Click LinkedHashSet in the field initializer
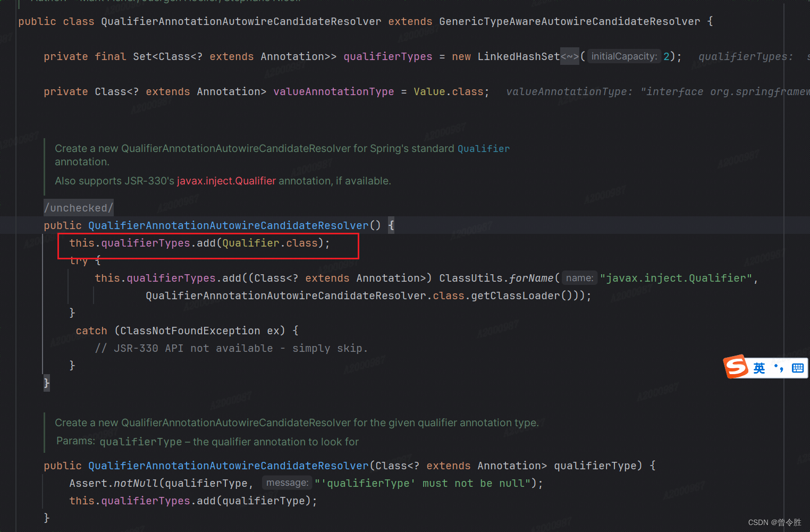The image size is (810, 532). point(519,56)
